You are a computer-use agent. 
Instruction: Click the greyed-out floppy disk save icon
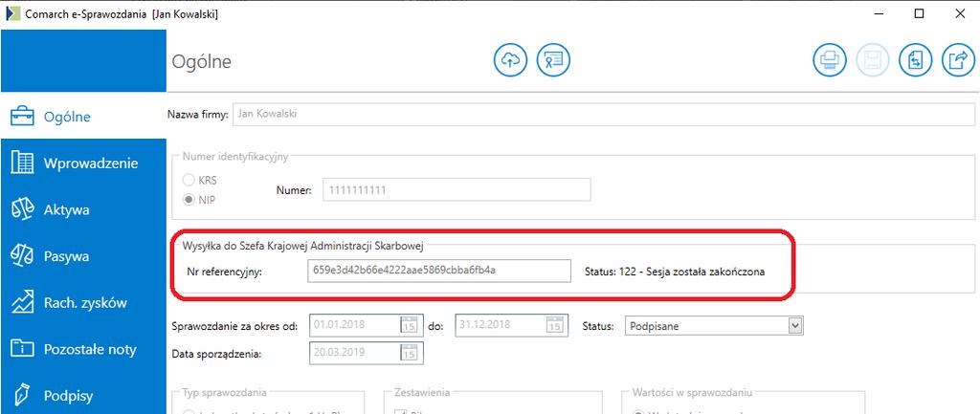(x=873, y=60)
